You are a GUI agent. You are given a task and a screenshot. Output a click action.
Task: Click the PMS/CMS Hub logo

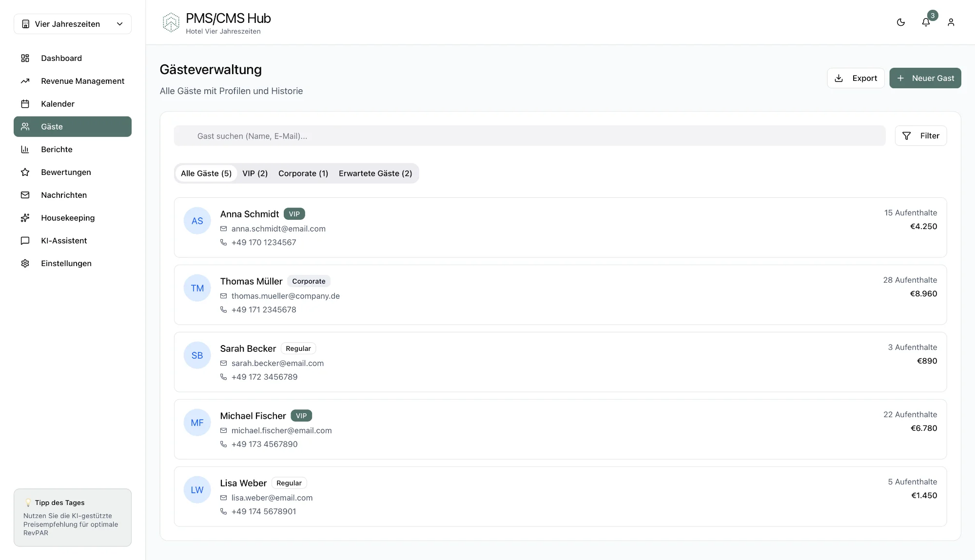(171, 22)
